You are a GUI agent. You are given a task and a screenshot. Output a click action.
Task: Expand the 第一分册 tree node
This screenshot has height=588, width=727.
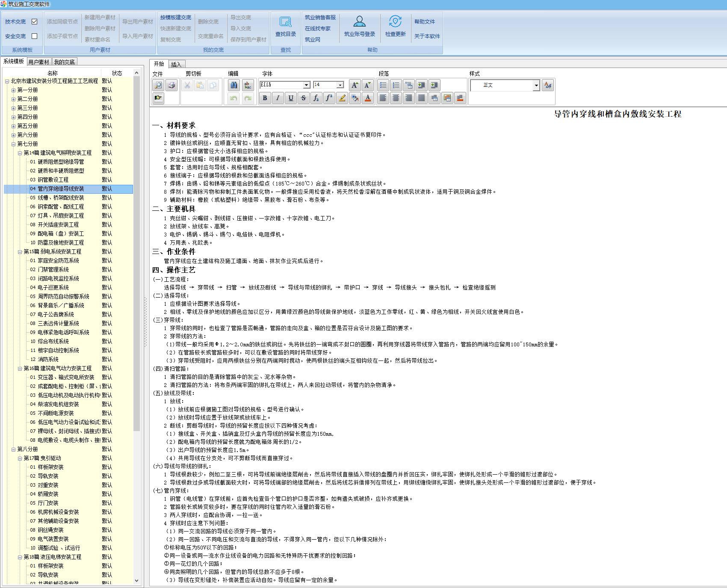(13, 90)
